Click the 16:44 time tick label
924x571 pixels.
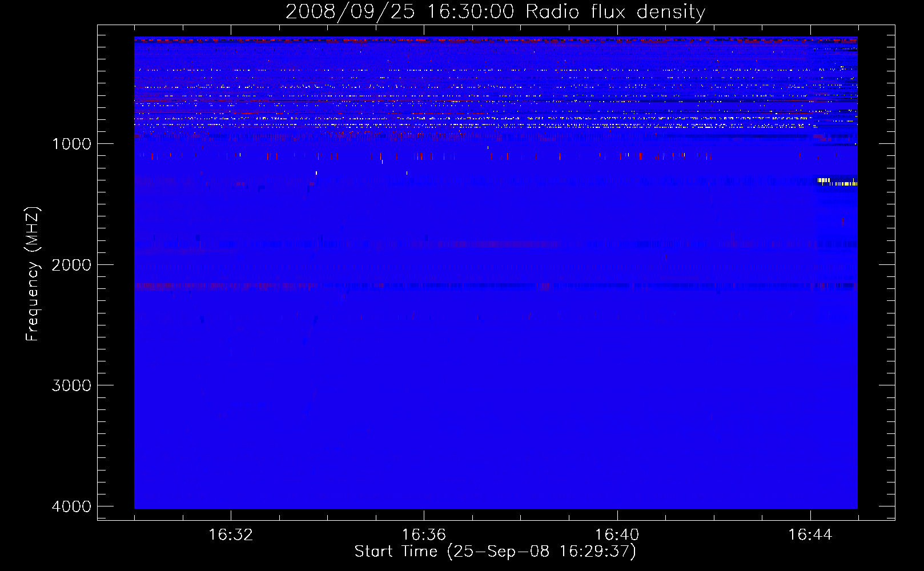[810, 535]
